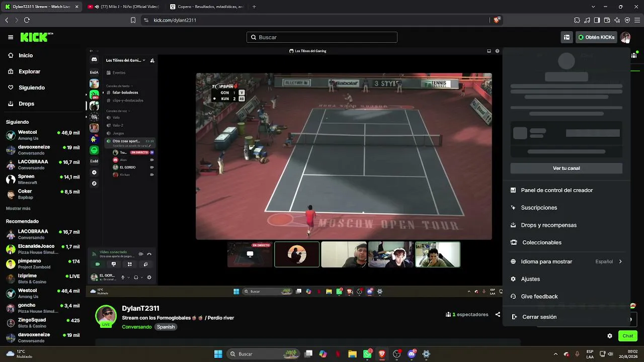Expand Idioma para mostrar language submenu
This screenshot has height=362, width=644.
(567, 261)
